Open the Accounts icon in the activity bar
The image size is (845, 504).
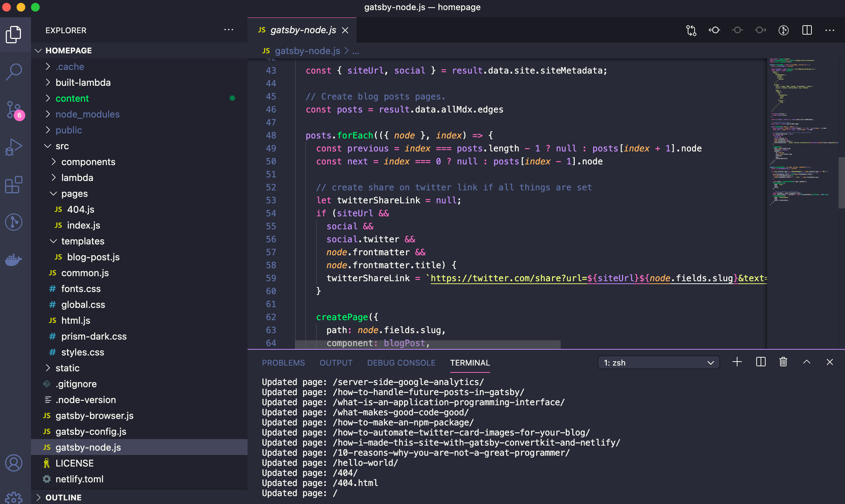coord(14,463)
